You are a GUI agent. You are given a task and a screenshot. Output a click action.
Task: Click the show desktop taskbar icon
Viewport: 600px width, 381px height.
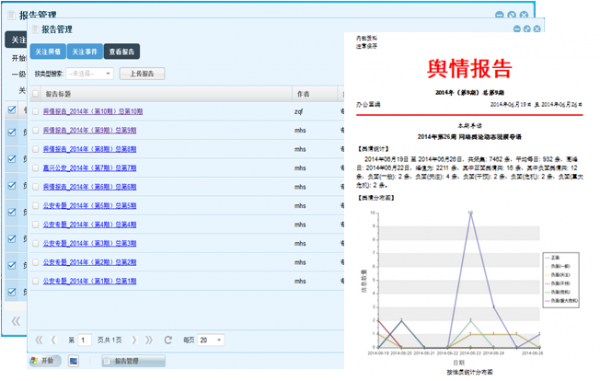(73, 360)
